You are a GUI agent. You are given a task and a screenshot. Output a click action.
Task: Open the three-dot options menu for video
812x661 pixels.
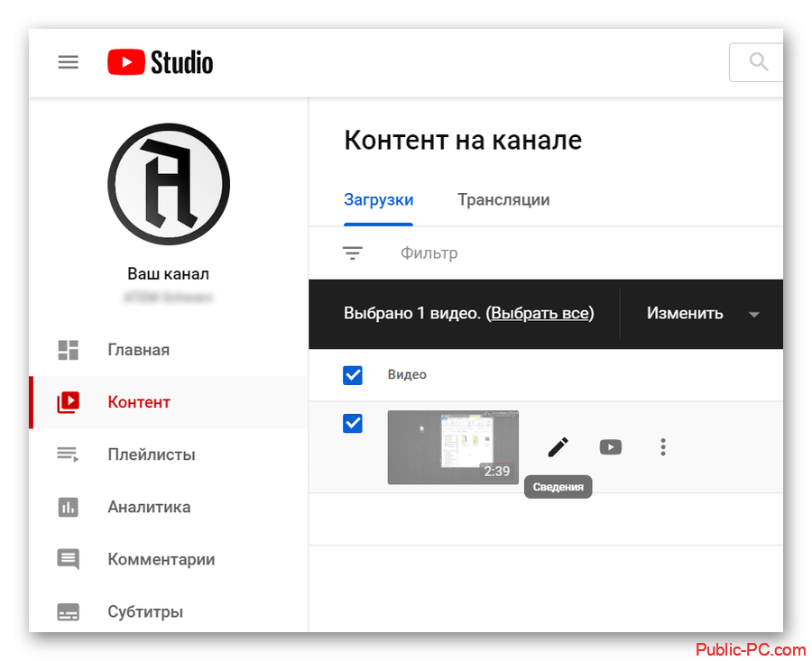click(x=663, y=446)
